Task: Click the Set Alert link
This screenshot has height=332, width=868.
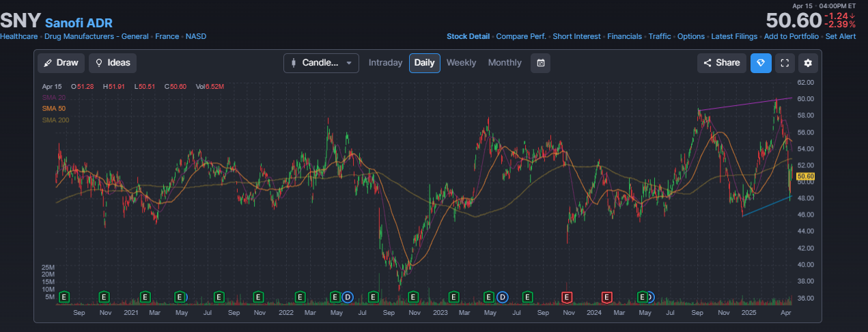Action: pos(841,36)
